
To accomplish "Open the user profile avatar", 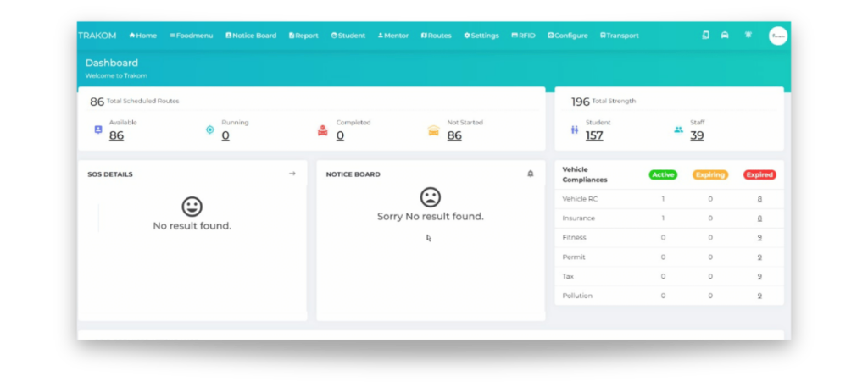I will pos(778,36).
